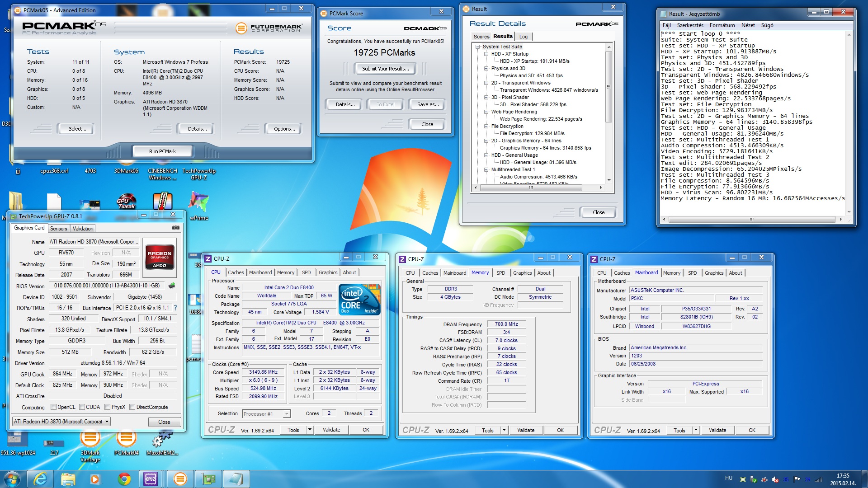Enable the OpenCL checkbox

pos(53,407)
